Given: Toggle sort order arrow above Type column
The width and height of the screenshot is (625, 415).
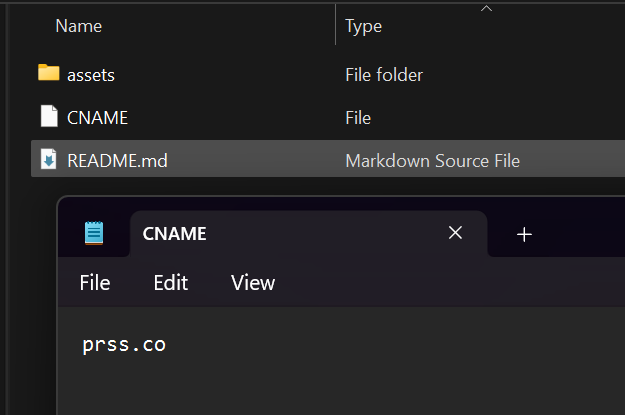Looking at the screenshot, I should pos(486,8).
